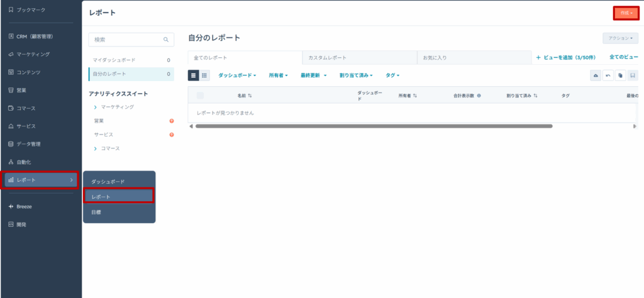Image resolution: width=644 pixels, height=298 pixels.
Task: Tick the select-all checkbox in the table header
Action: pos(200,96)
